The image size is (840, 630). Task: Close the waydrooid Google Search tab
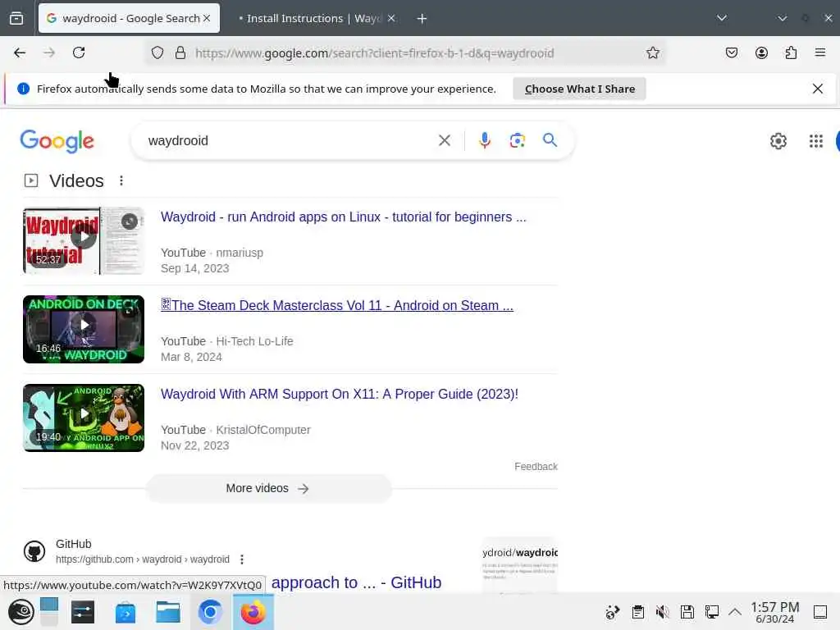pyautogui.click(x=207, y=18)
